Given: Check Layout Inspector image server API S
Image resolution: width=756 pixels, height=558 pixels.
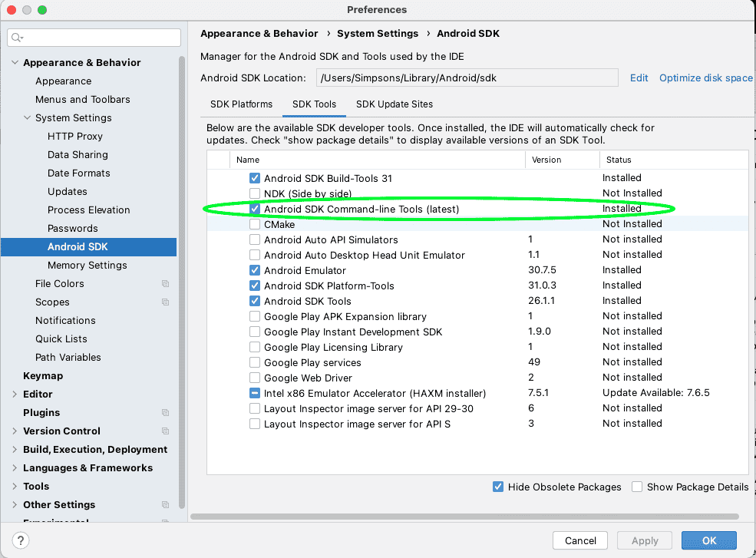Looking at the screenshot, I should coord(255,424).
